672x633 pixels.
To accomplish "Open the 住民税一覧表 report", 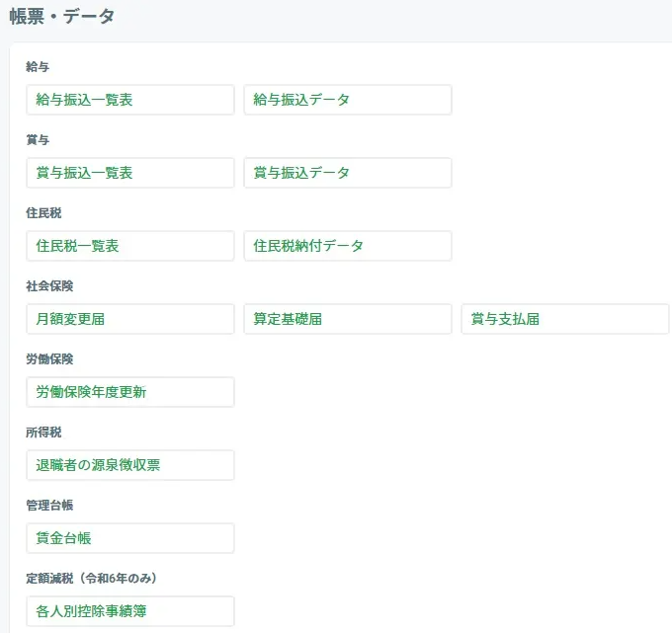I will (129, 246).
